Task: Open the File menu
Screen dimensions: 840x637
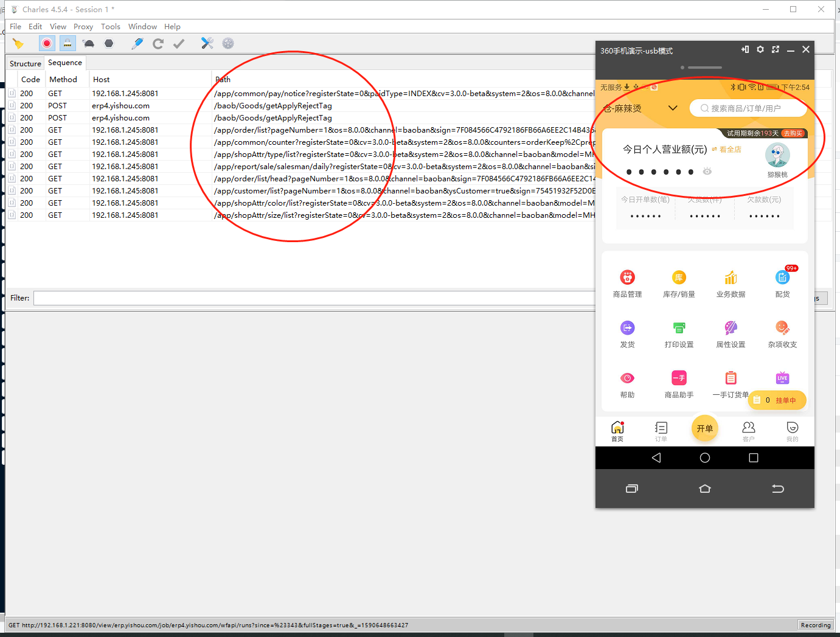Action: [16, 27]
